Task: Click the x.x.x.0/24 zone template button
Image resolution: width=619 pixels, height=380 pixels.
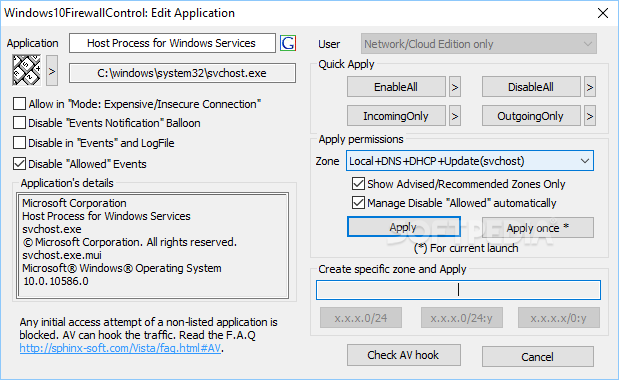Action: 361,318
